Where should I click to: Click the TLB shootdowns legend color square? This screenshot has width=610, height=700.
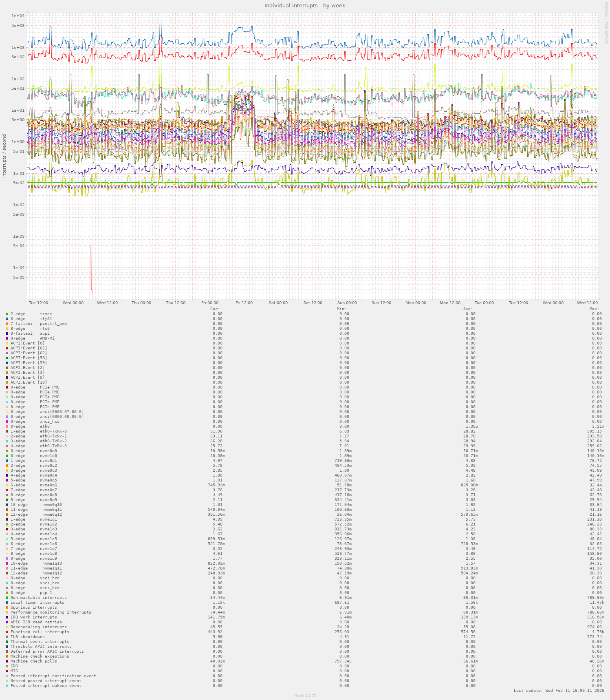click(x=7, y=637)
